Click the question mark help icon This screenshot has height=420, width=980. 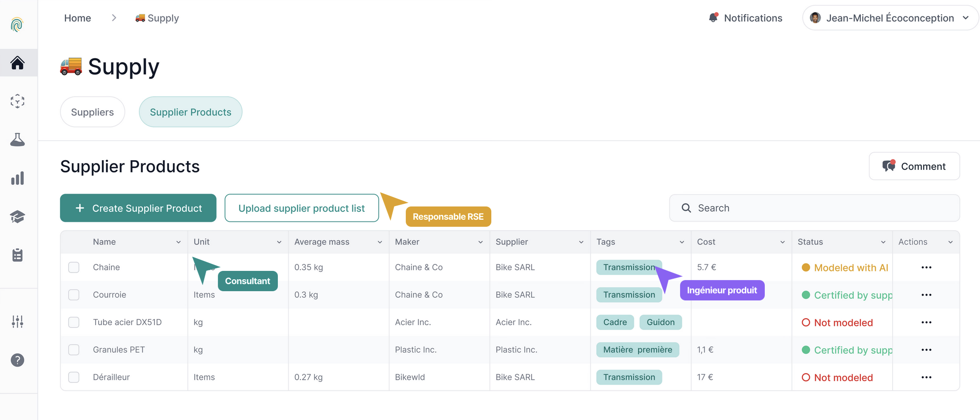(x=18, y=360)
